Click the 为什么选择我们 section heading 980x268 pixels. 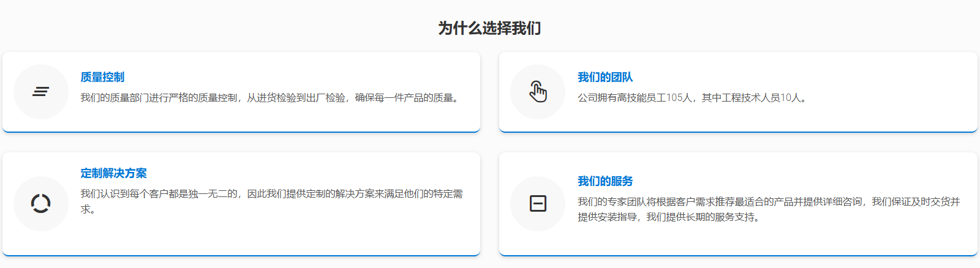click(x=489, y=28)
